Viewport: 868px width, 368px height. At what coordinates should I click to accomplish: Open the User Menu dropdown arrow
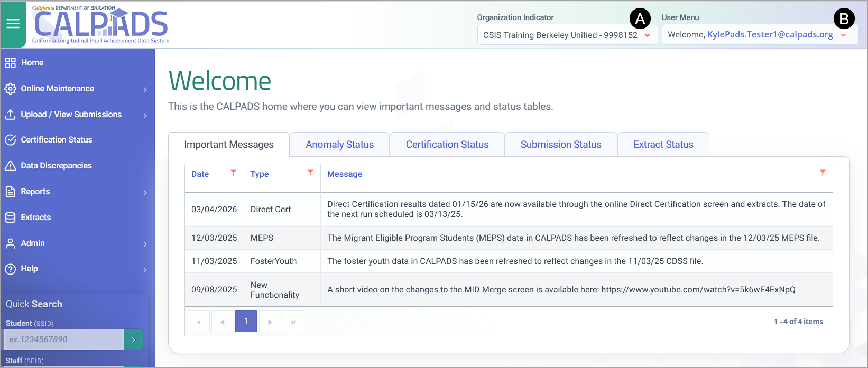point(843,35)
